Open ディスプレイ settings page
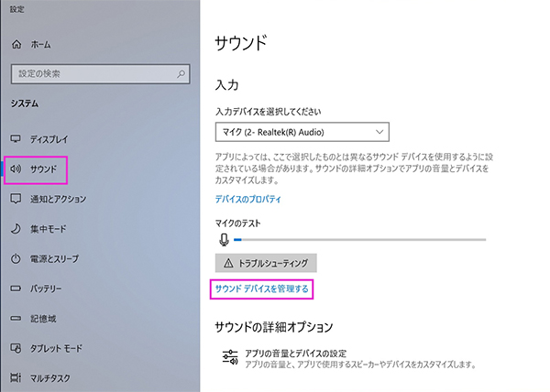The image size is (550, 392). (49, 139)
